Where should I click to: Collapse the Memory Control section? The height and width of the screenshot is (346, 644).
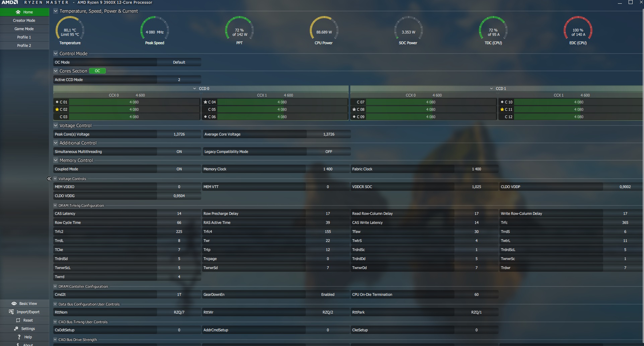56,160
